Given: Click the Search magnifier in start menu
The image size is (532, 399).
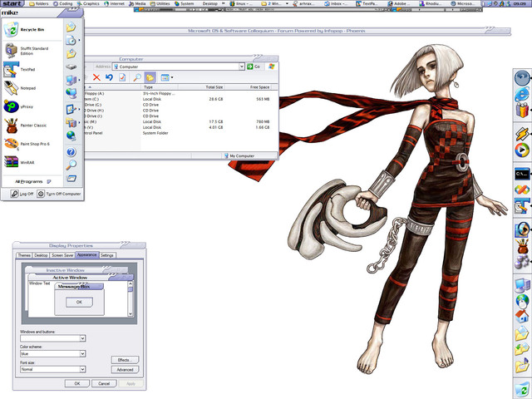Looking at the screenshot, I should [x=71, y=165].
